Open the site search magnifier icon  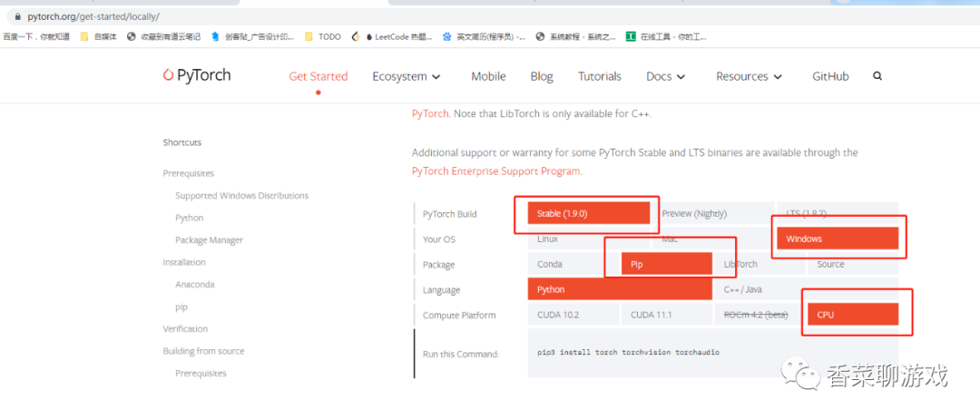click(x=877, y=76)
